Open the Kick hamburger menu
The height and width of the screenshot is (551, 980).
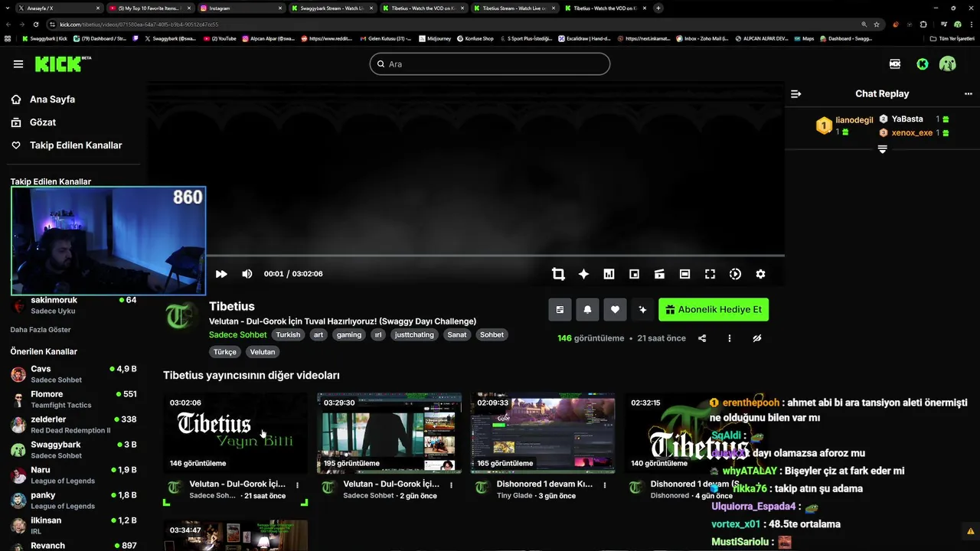click(x=18, y=64)
